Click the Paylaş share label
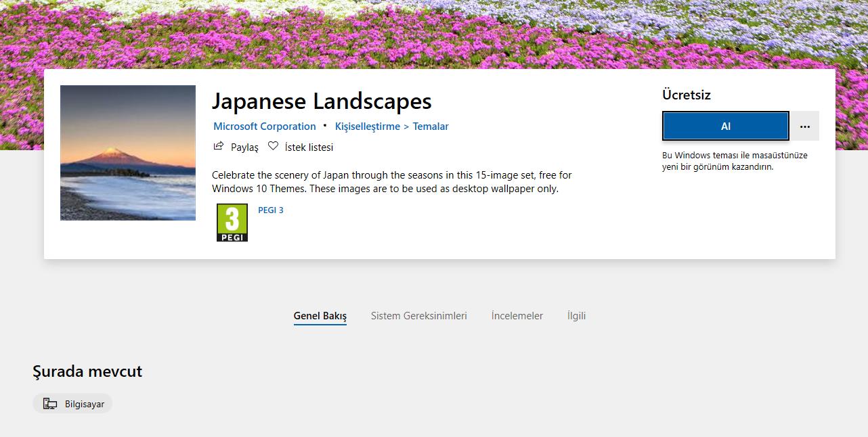The image size is (868, 437). coord(244,147)
